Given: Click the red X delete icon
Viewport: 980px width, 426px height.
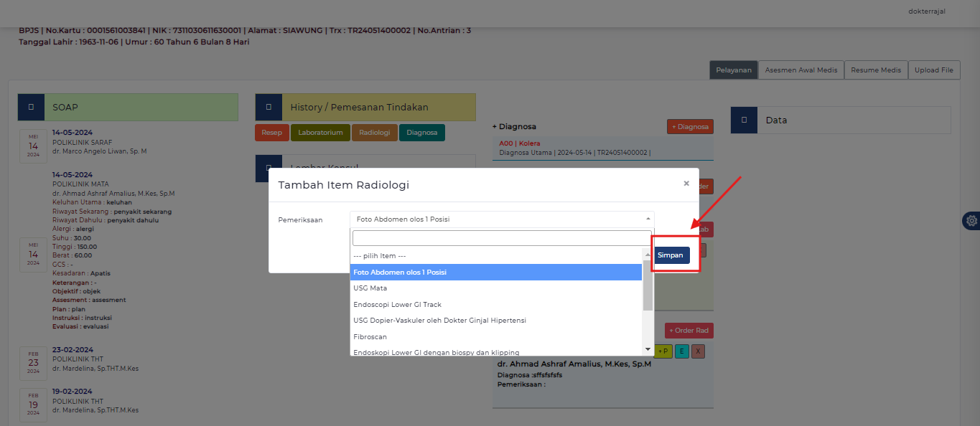Looking at the screenshot, I should tap(697, 351).
